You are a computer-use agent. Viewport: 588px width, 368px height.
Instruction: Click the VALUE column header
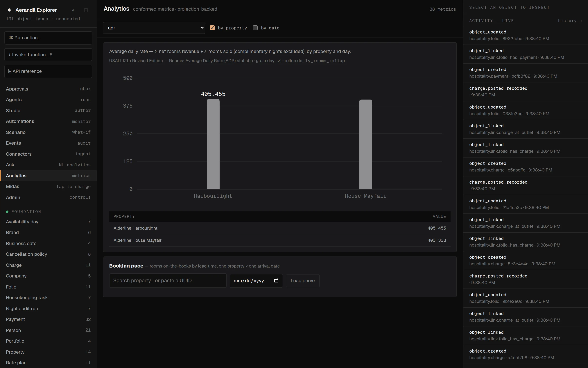pyautogui.click(x=439, y=216)
